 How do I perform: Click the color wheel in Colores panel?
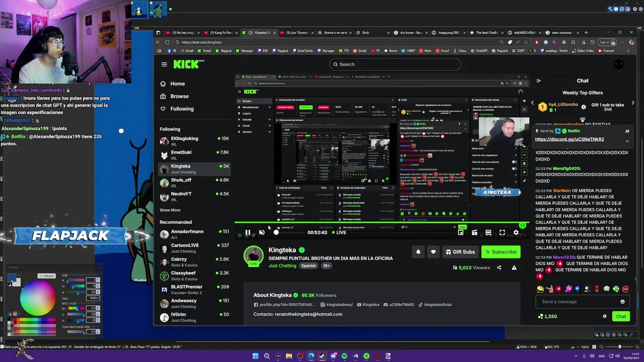pos(38,297)
